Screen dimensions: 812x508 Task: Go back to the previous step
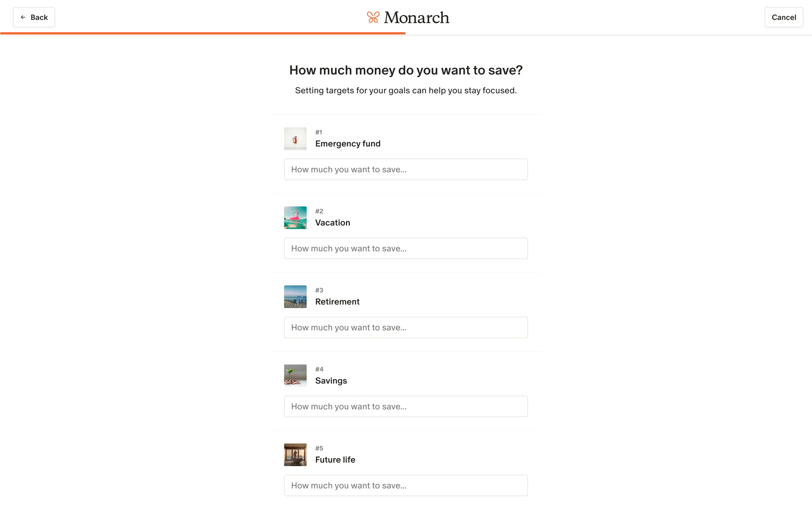tap(34, 17)
